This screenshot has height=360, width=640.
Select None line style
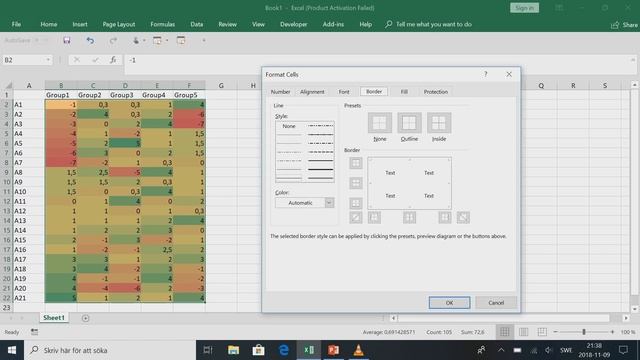point(289,126)
